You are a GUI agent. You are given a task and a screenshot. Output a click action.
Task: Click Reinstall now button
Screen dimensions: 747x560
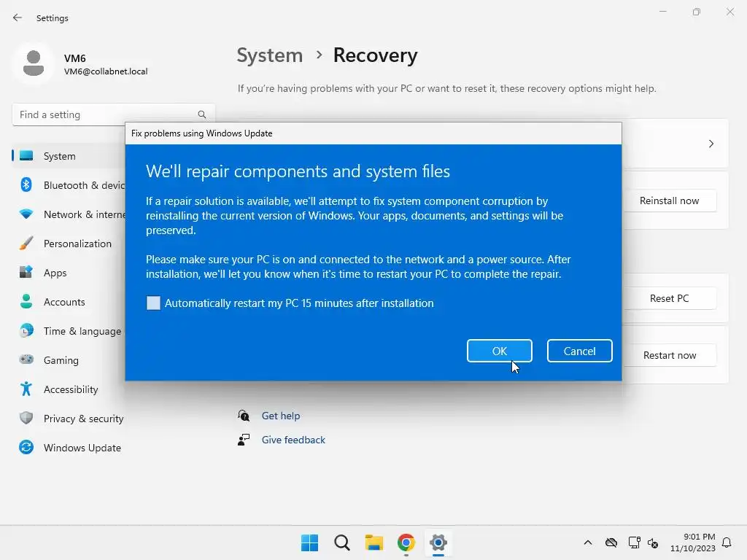click(x=670, y=201)
